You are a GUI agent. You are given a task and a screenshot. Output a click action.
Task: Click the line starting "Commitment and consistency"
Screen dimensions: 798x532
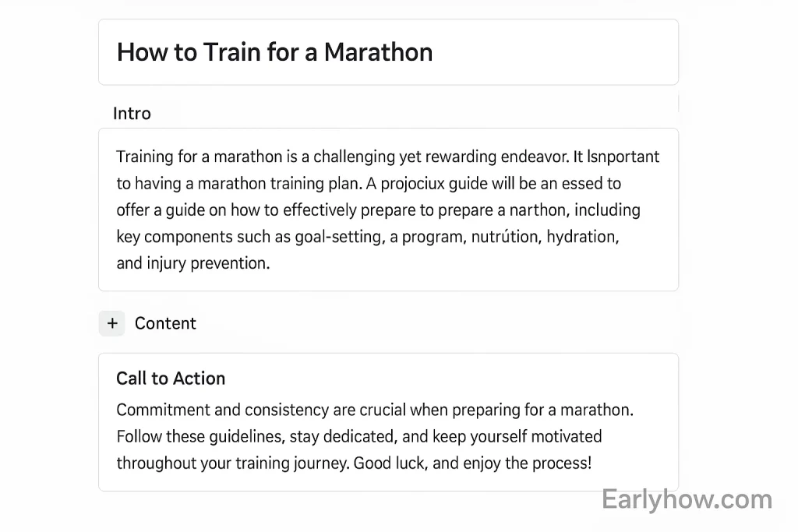374,410
